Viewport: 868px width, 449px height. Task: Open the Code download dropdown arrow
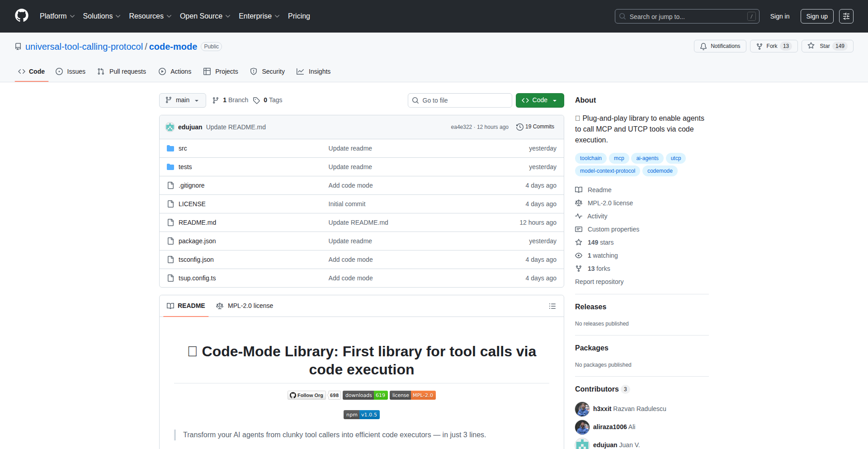pyautogui.click(x=554, y=100)
